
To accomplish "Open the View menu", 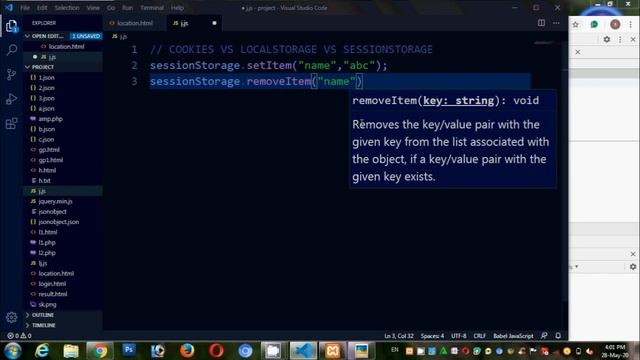I will (x=93, y=8).
